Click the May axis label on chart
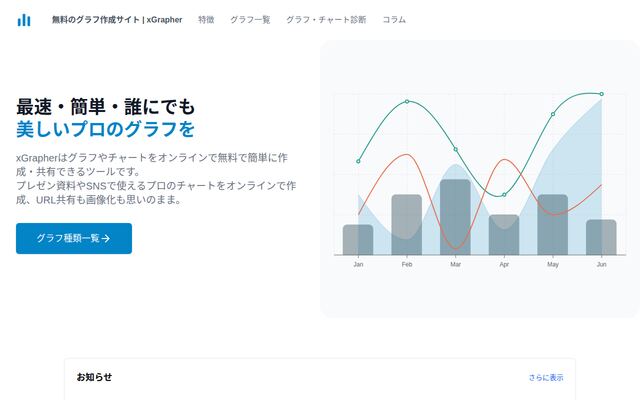The width and height of the screenshot is (640, 400). click(553, 264)
